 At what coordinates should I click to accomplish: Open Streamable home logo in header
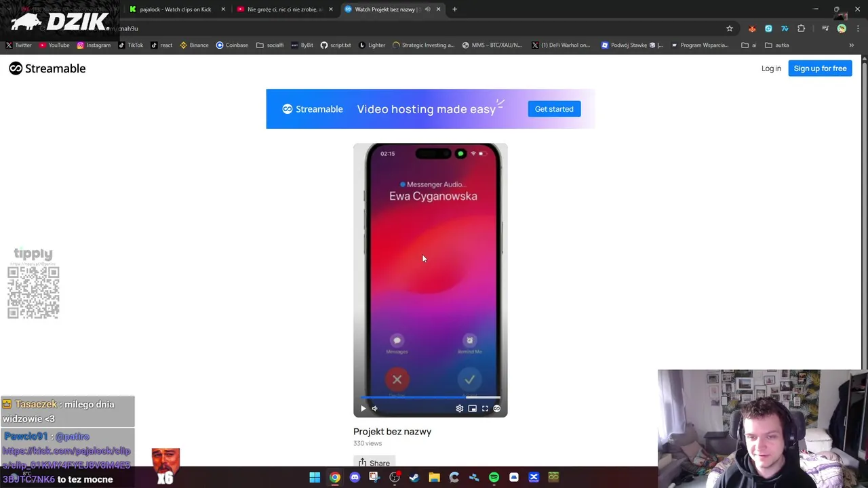pyautogui.click(x=47, y=68)
